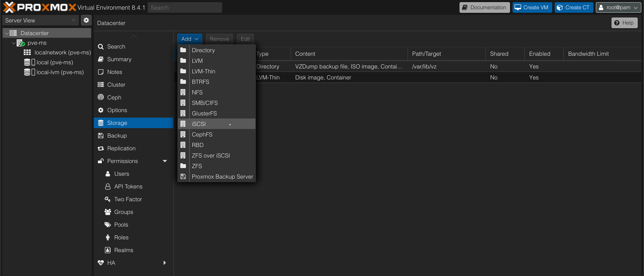Choose SMB/CIFS storage type
Image resolution: width=644 pixels, height=276 pixels.
click(216, 103)
